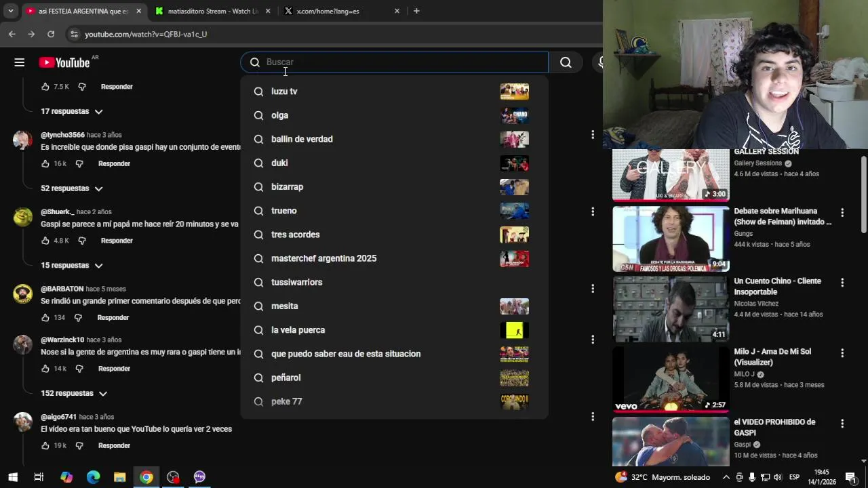The image size is (868, 488).
Task: Choose the 'mesita' search suggestion
Action: (x=394, y=306)
